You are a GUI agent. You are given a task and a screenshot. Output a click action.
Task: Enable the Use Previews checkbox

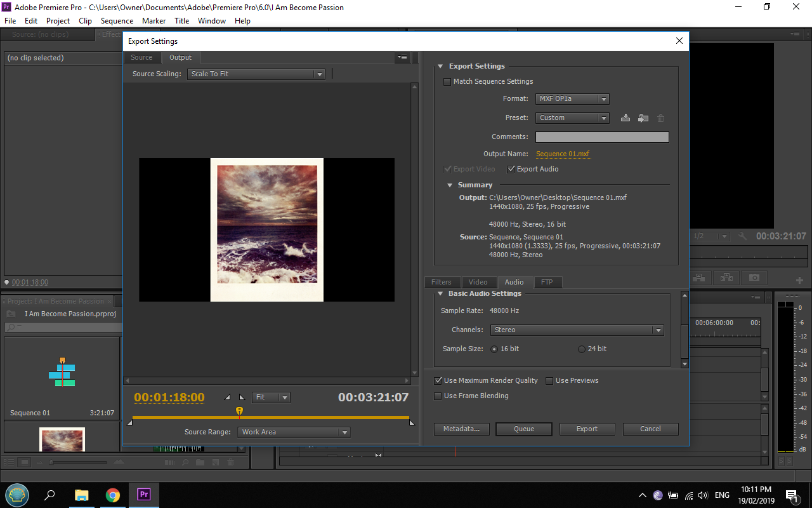549,381
